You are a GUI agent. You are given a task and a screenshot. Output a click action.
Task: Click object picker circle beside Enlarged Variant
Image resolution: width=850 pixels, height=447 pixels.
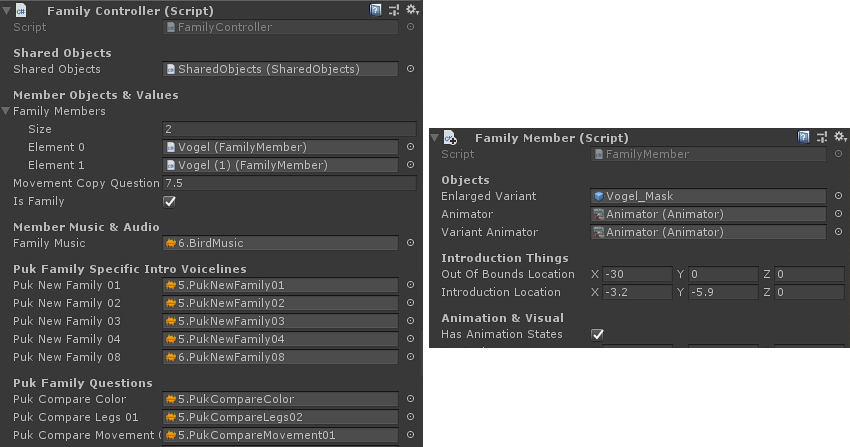(838, 197)
